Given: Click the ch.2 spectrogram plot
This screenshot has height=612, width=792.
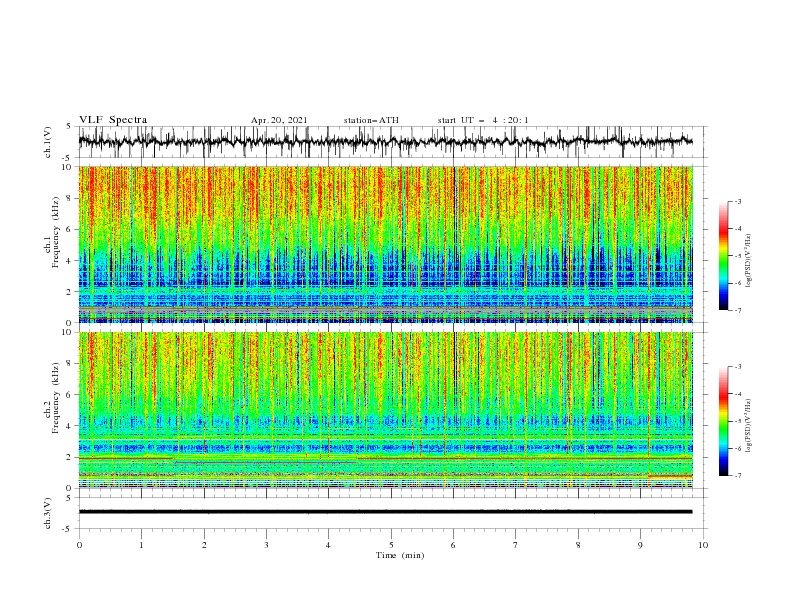Looking at the screenshot, I should tap(385, 410).
